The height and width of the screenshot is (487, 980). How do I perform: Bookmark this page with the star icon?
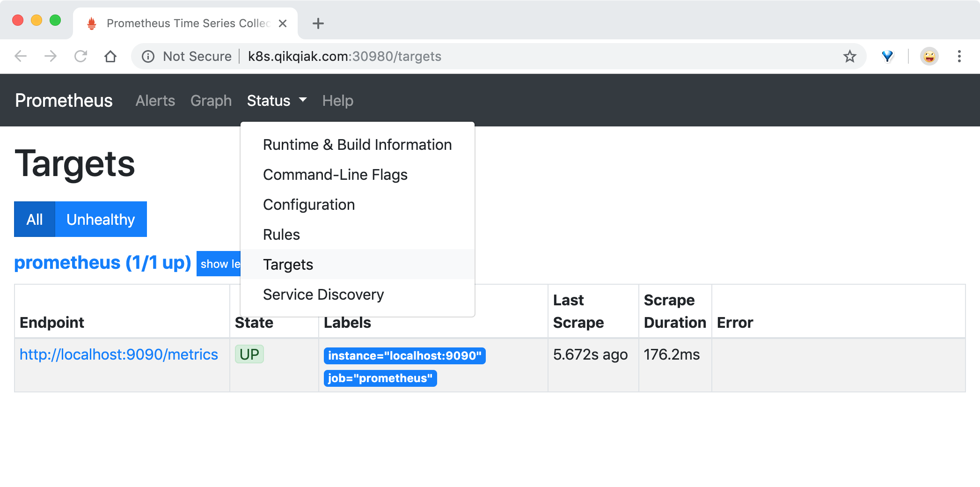pos(850,56)
